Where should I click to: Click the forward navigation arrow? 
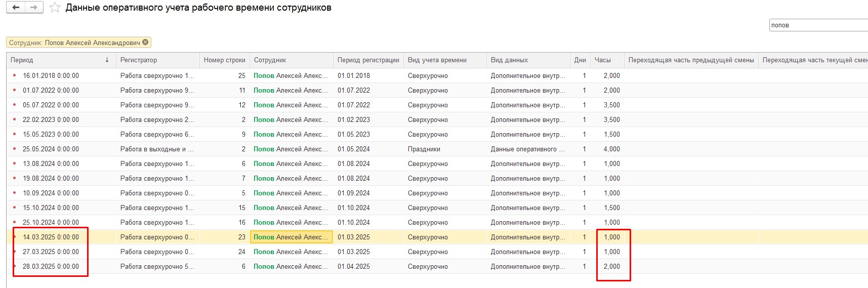(34, 8)
